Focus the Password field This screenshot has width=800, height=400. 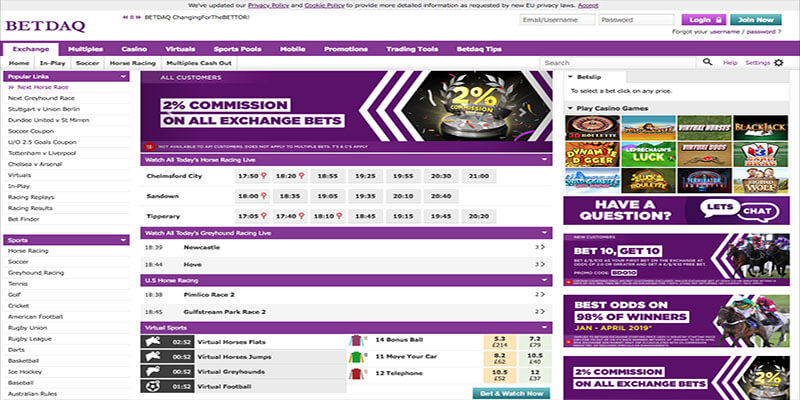point(636,20)
